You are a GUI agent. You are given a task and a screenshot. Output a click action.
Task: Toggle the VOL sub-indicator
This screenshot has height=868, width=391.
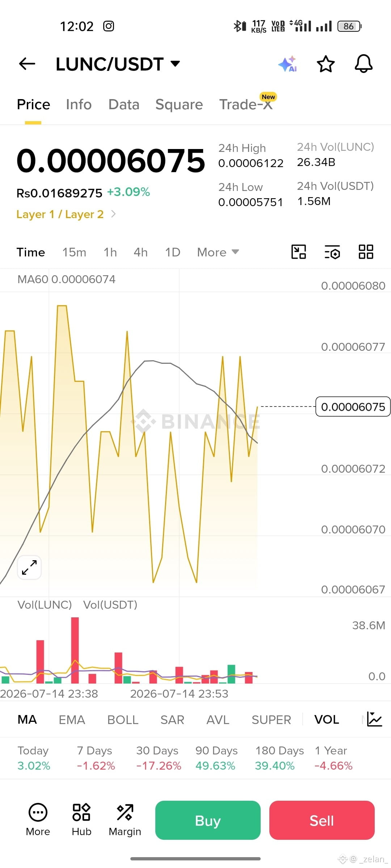click(327, 719)
